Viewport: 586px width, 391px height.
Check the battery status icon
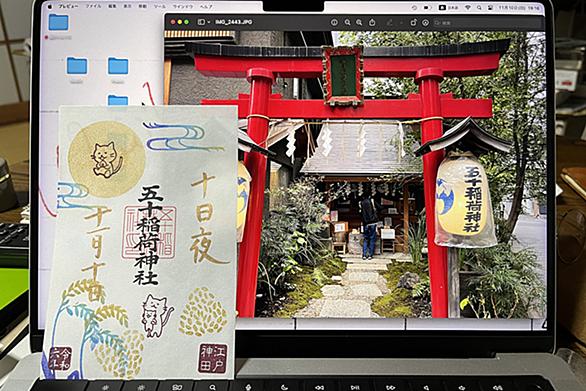[427, 7]
